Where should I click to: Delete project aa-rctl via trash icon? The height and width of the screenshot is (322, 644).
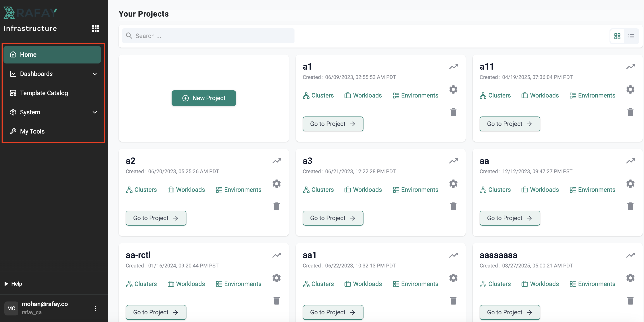(277, 301)
